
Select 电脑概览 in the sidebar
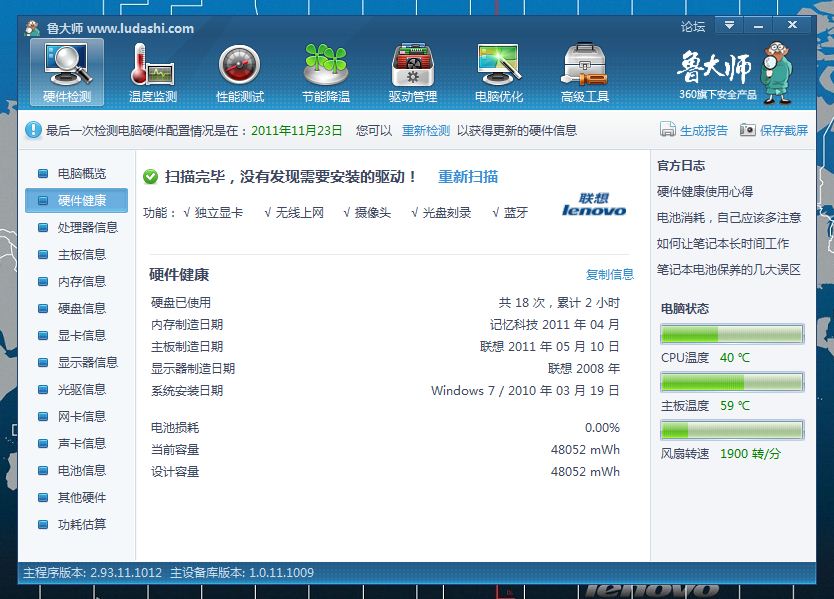point(77,173)
